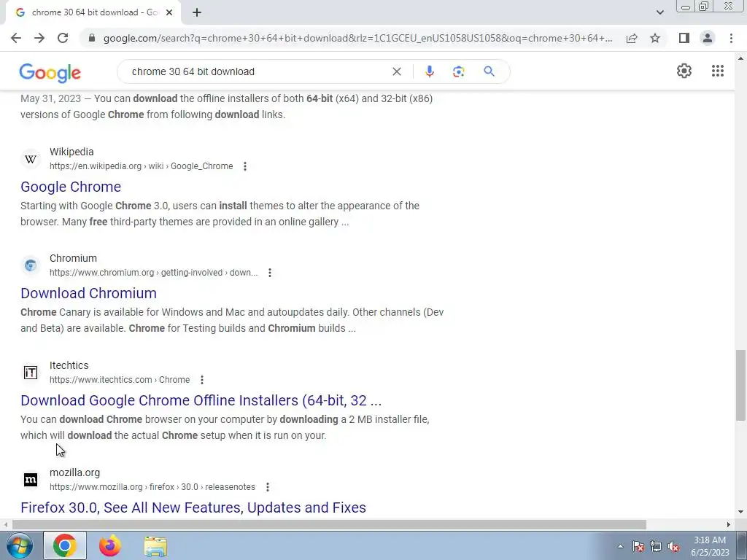
Task: Clear the search box text
Action: (396, 71)
